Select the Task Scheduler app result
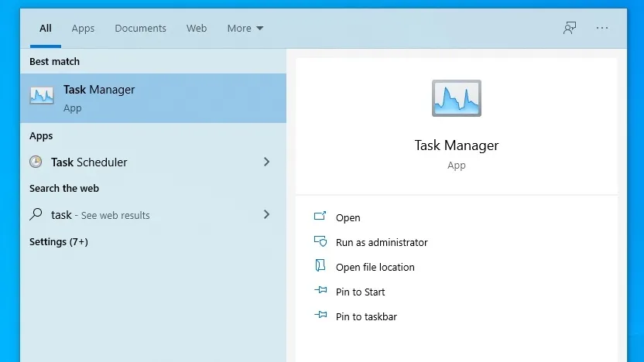Image resolution: width=644 pixels, height=362 pixels. pos(153,162)
